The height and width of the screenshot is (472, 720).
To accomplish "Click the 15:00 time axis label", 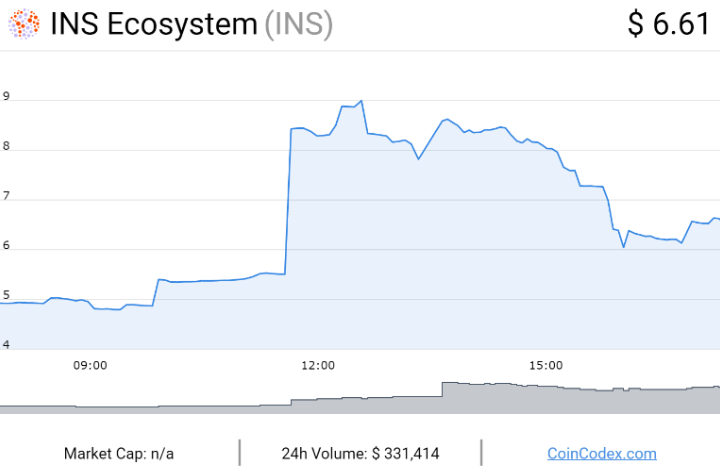I will click(546, 365).
